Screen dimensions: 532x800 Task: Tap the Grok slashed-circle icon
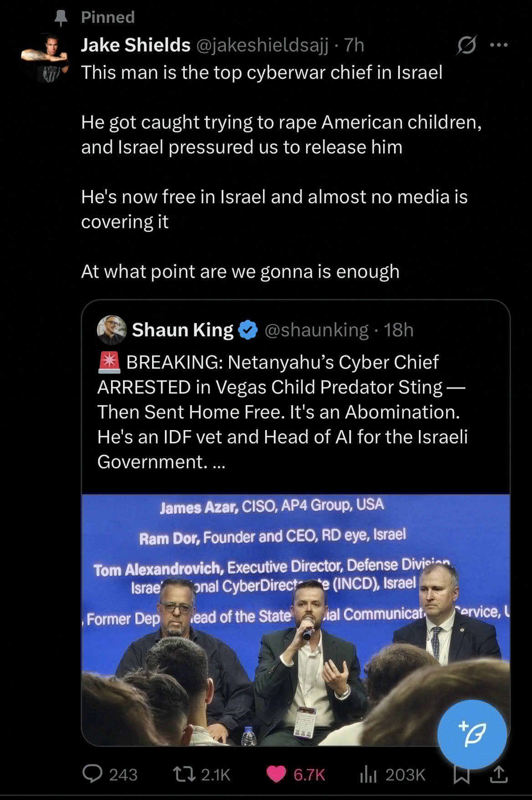(x=467, y=45)
